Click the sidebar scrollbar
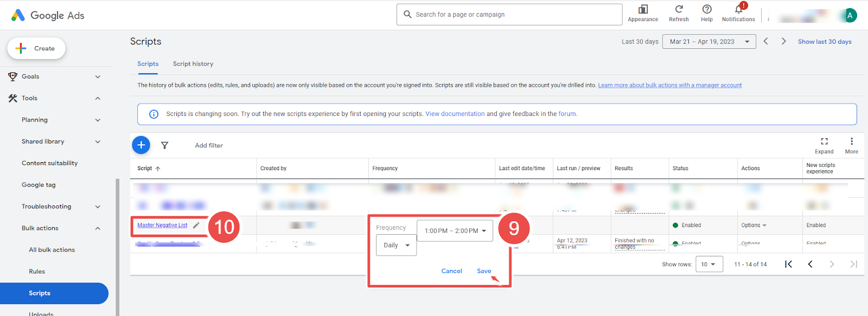The width and height of the screenshot is (868, 316). [117, 247]
